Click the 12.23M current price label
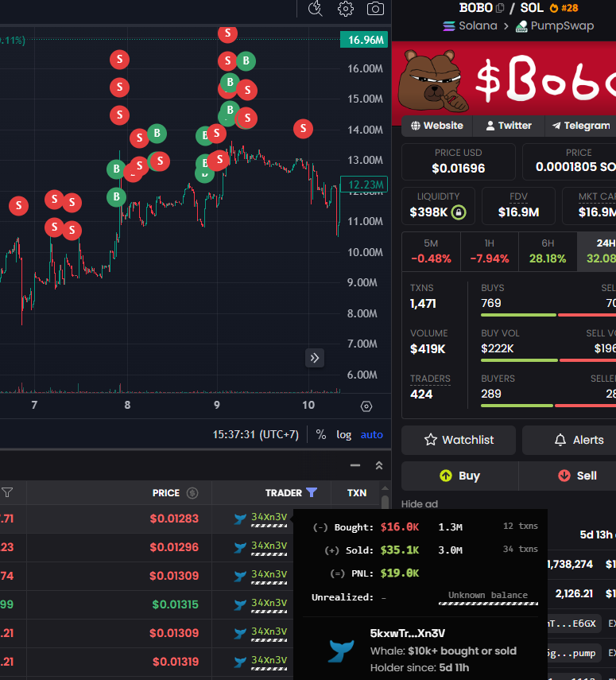 point(364,185)
